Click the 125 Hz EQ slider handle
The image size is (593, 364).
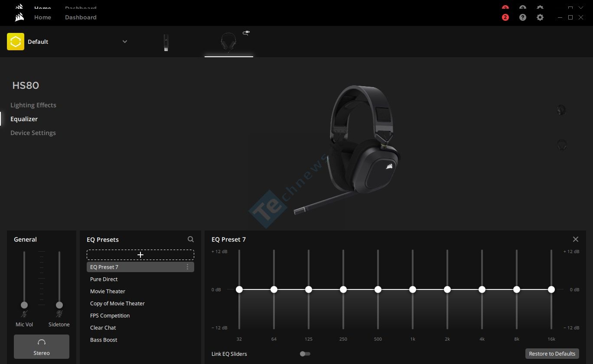(x=309, y=289)
